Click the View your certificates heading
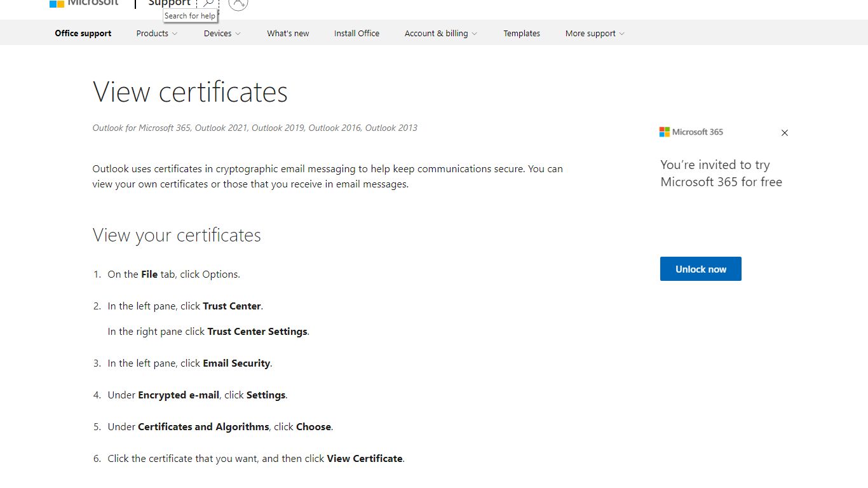The image size is (868, 488). pyautogui.click(x=177, y=235)
